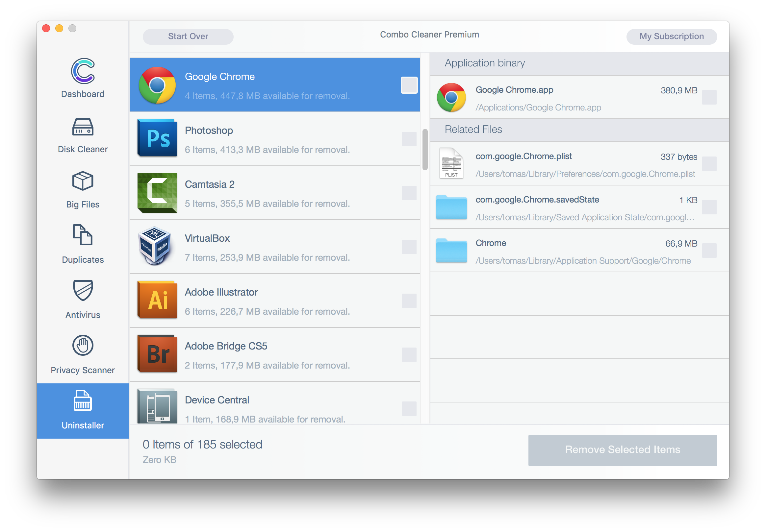Switch to Disk Cleaner label

point(83,149)
